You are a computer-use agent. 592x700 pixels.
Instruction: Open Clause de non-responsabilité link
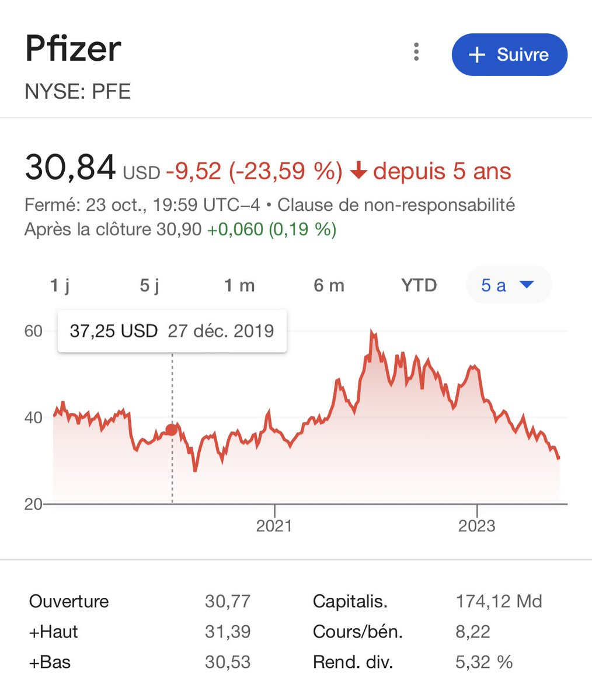click(396, 206)
